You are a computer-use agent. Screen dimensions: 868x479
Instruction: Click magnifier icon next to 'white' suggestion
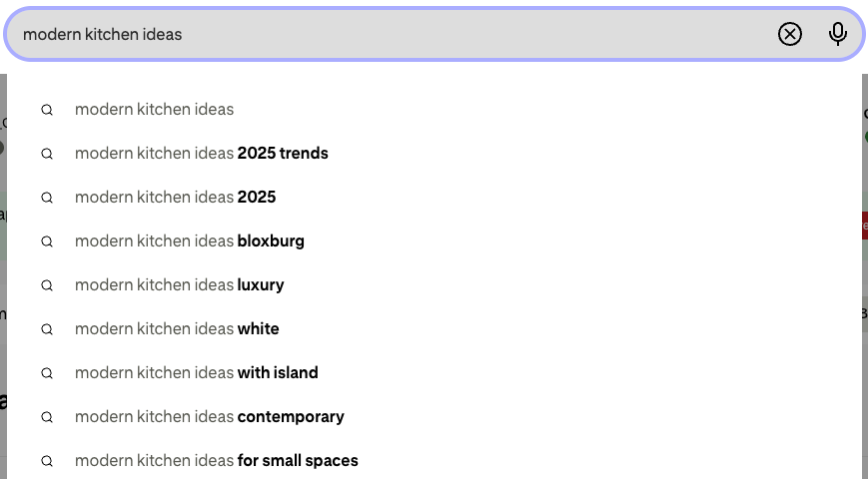47,329
